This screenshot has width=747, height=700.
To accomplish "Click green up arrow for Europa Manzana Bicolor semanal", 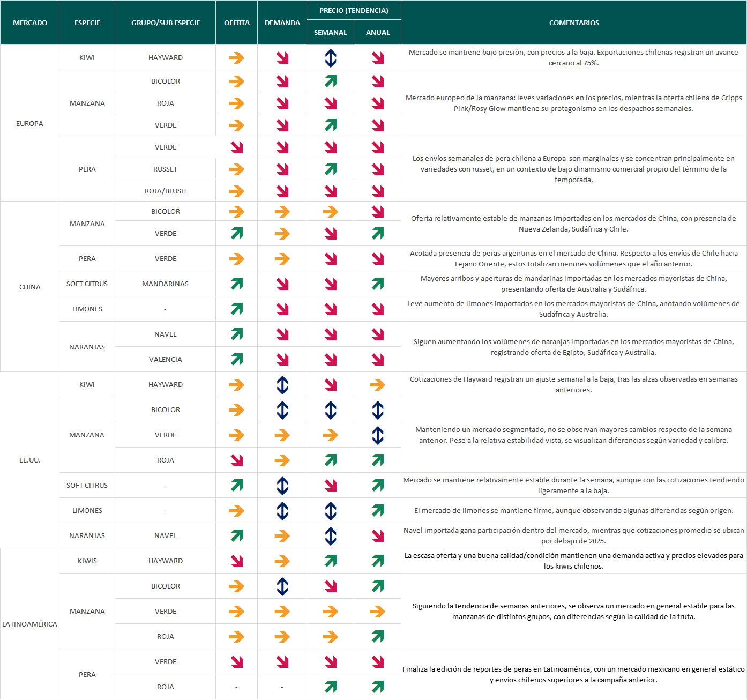I will pyautogui.click(x=331, y=81).
